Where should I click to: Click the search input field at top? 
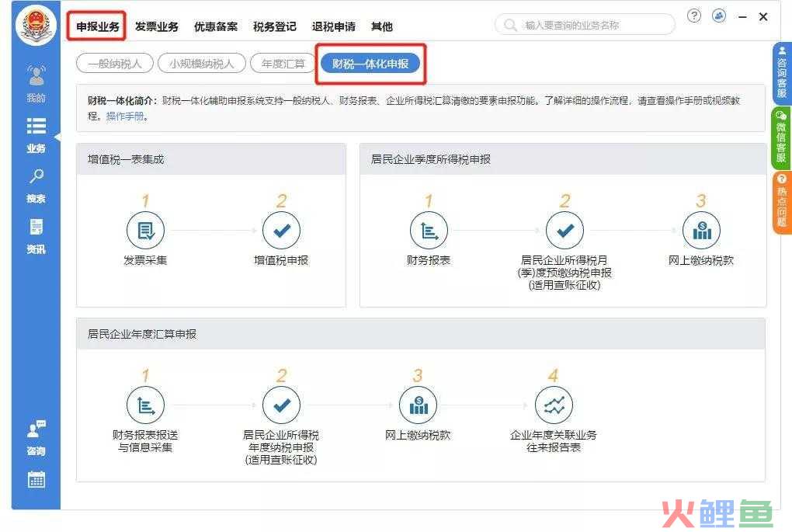click(x=584, y=24)
